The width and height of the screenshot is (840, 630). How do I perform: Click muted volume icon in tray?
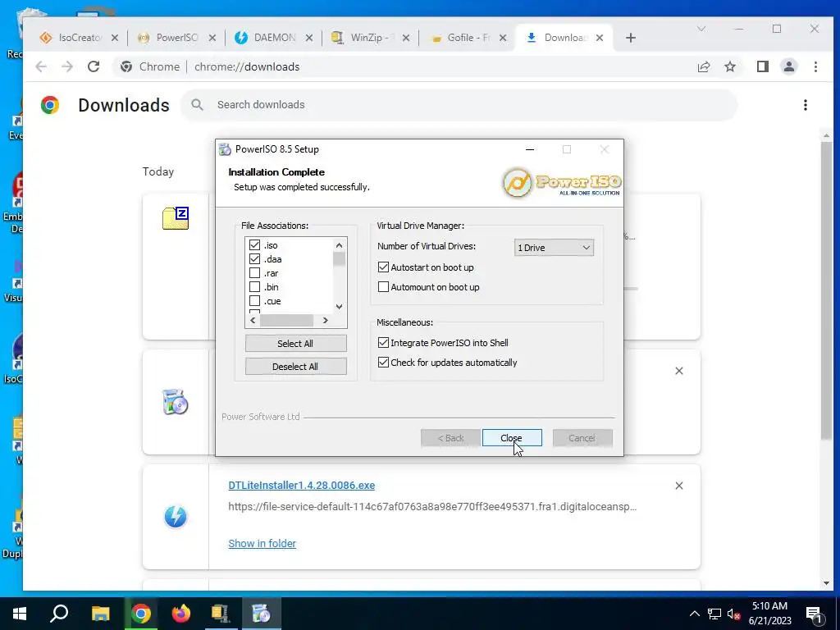[x=734, y=614]
